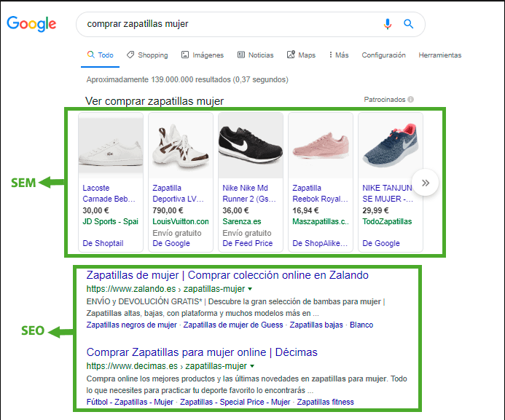Click the 16,94 € price

point(305,210)
